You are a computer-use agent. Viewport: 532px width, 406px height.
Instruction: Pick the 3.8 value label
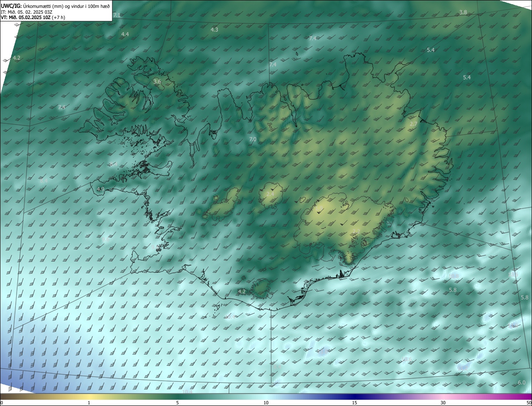pos(463,12)
